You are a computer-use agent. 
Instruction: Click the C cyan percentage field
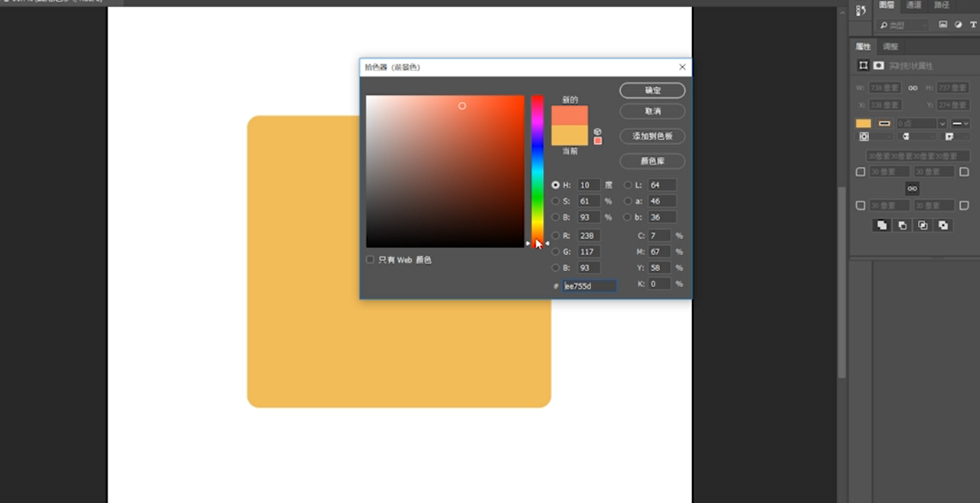(659, 236)
